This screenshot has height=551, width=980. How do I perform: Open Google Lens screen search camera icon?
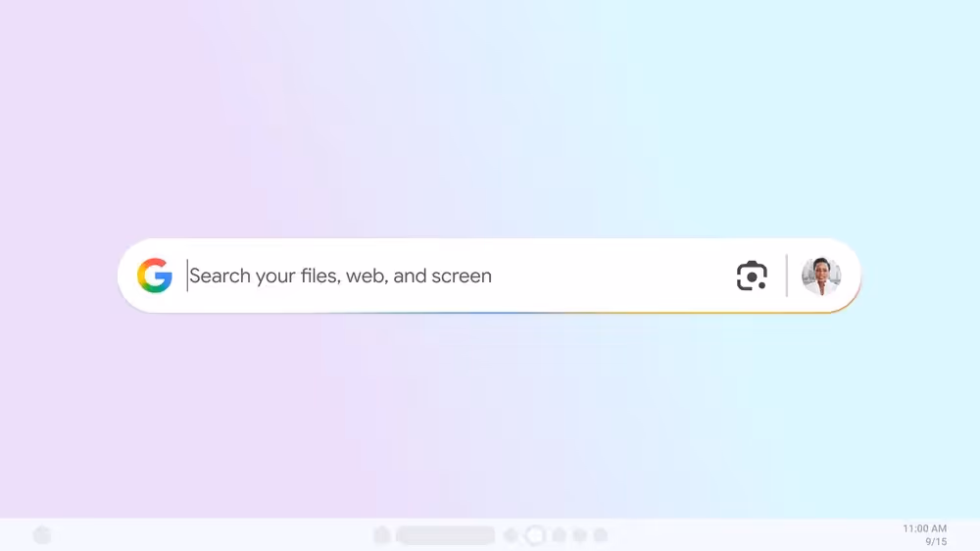click(x=752, y=275)
